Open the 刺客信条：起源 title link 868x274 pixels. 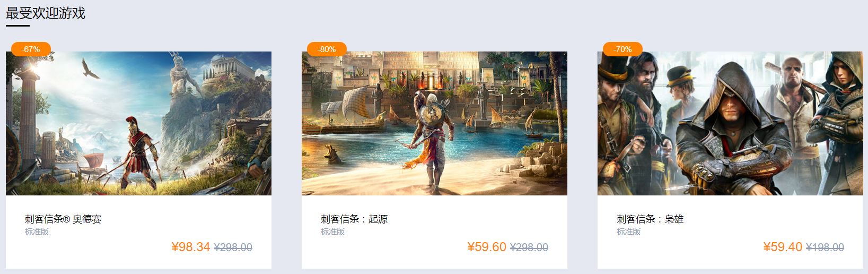tap(354, 219)
